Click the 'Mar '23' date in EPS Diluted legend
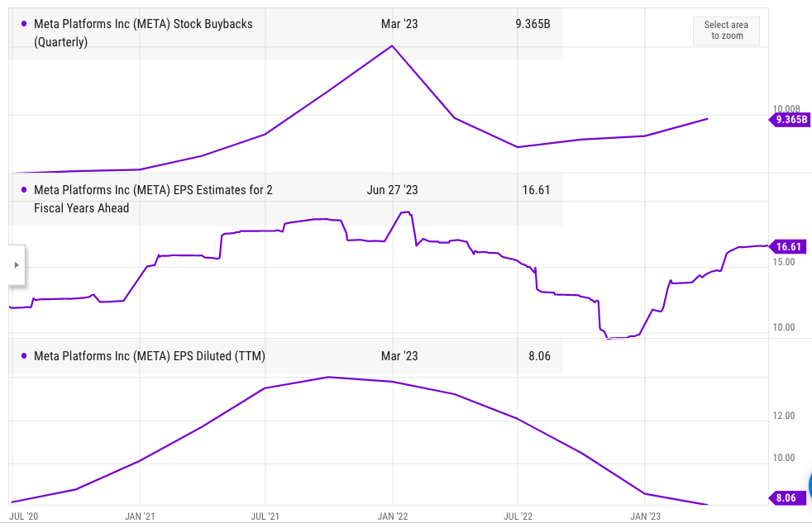The image size is (812, 528). coord(399,356)
